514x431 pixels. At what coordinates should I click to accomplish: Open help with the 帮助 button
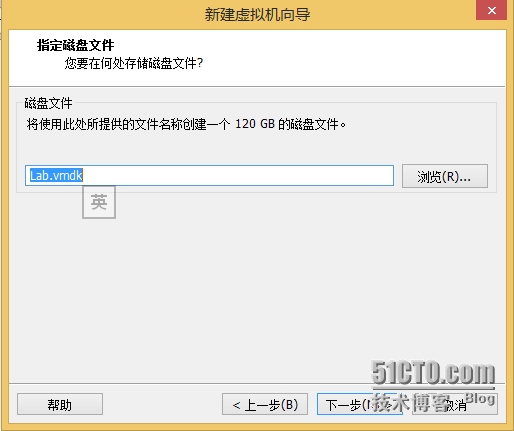point(60,405)
